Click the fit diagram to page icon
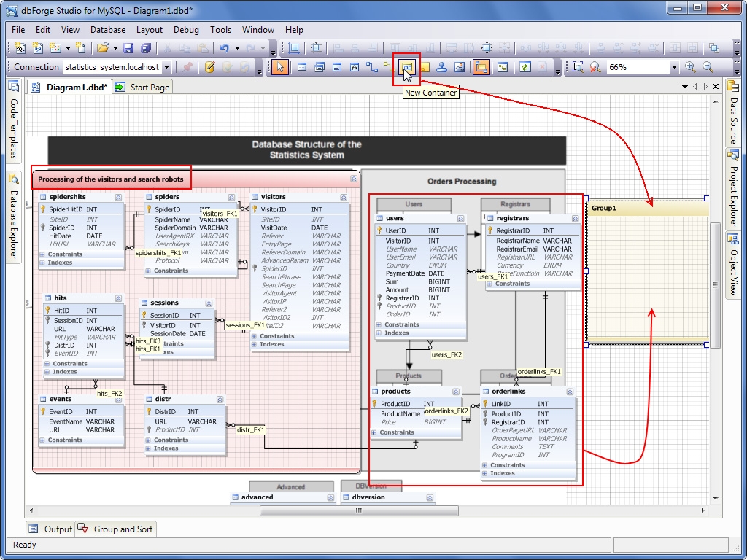 coord(316,47)
